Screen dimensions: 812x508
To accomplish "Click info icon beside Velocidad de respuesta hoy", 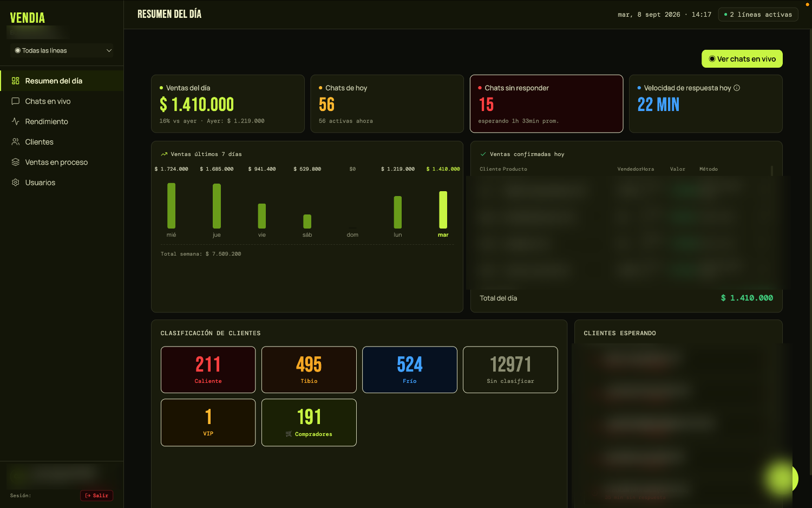I will tap(737, 88).
